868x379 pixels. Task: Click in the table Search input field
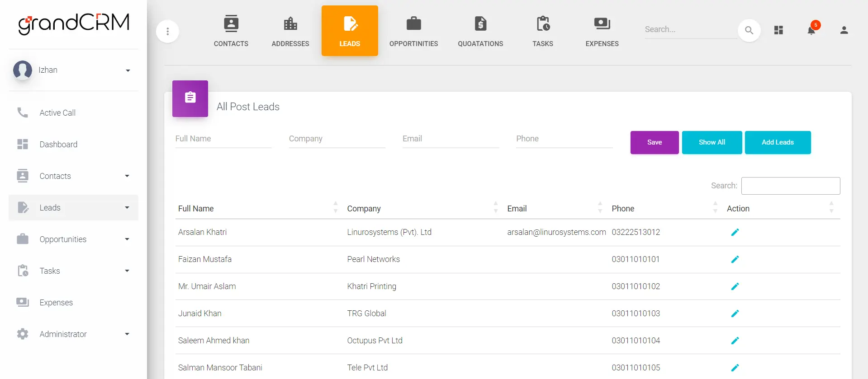[x=790, y=186]
